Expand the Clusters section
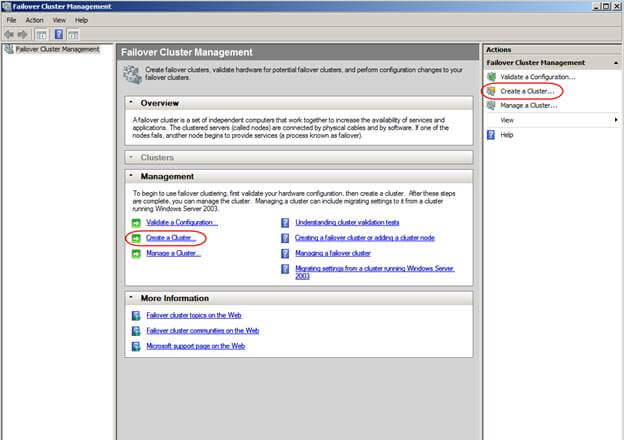 click(131, 157)
